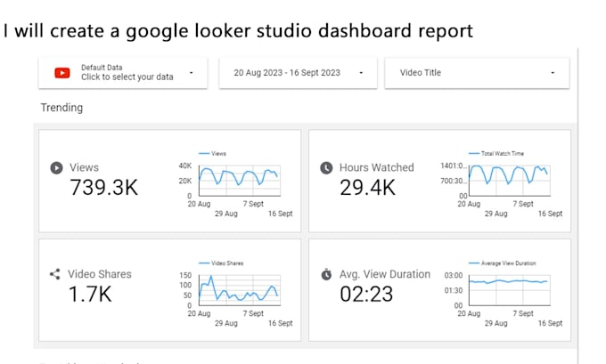
Task: Click the Video Shares chart legend entry
Action: point(221,263)
